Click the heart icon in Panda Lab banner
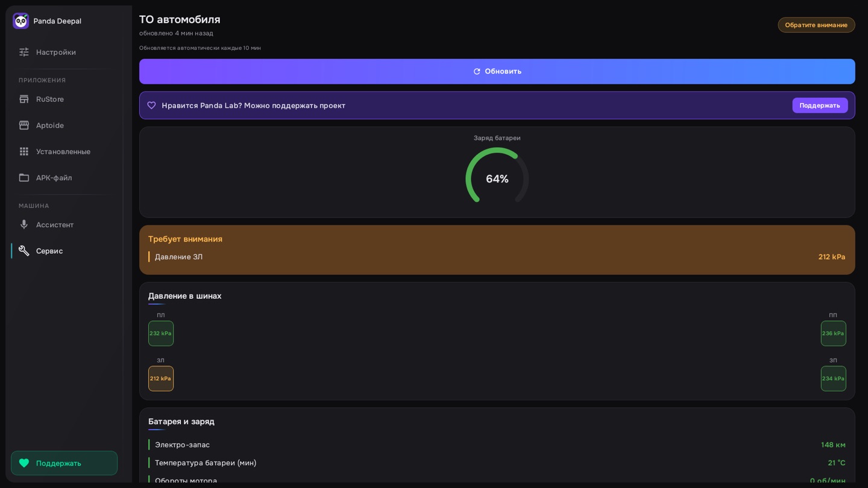868x488 pixels. pos(151,105)
